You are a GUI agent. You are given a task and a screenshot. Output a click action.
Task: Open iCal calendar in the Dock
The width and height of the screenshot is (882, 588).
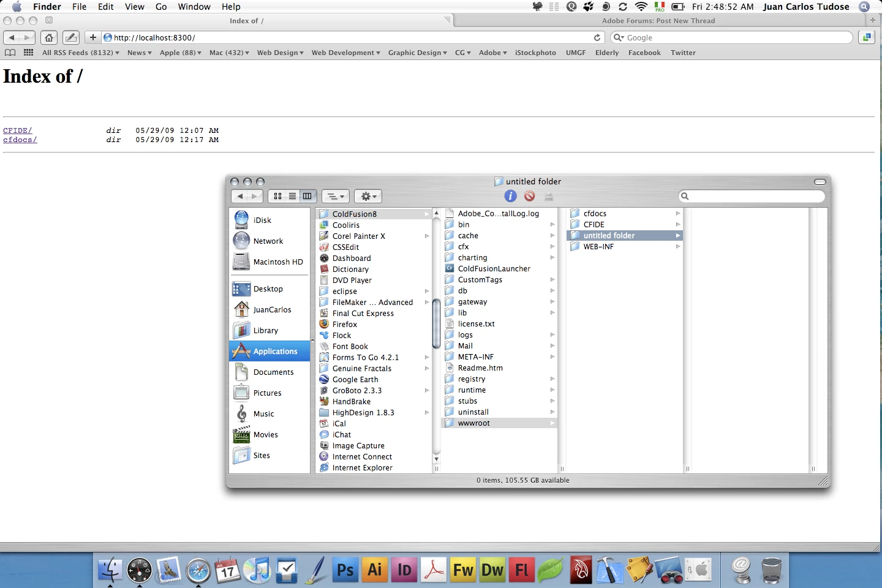click(228, 570)
